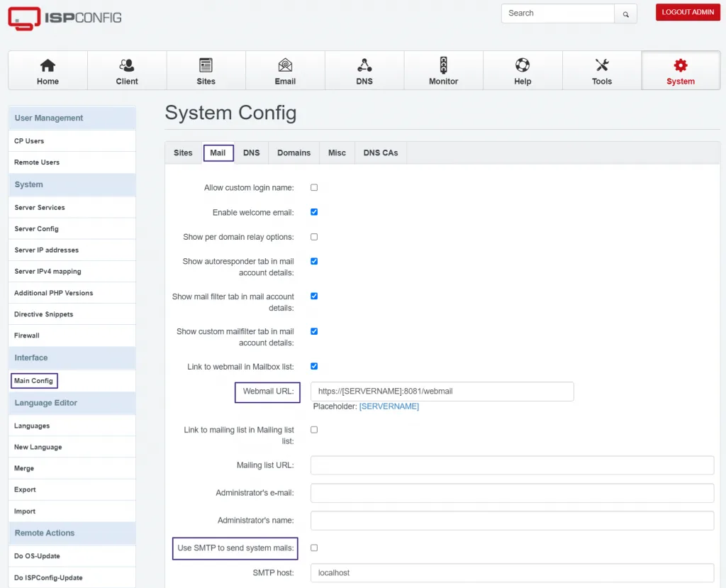Click the Language Editor section header
The image size is (726, 588).
click(72, 403)
